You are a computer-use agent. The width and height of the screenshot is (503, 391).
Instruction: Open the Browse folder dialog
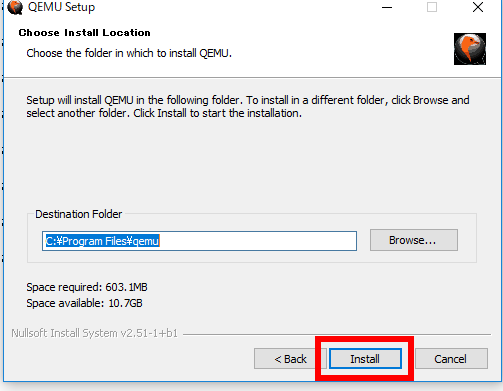pos(414,240)
